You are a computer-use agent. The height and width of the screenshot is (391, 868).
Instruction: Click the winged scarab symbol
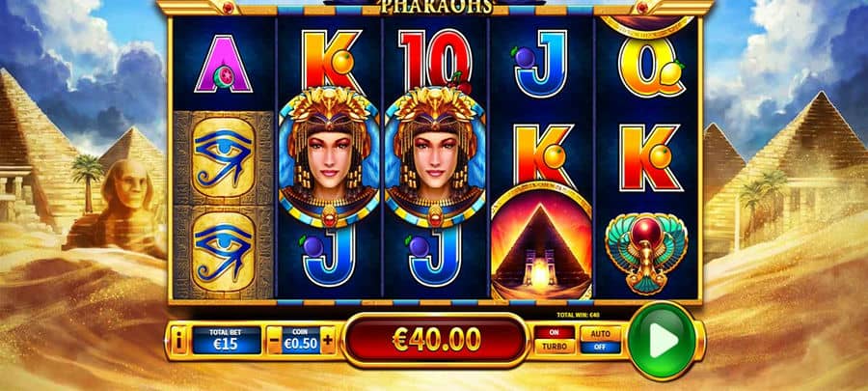point(646,252)
